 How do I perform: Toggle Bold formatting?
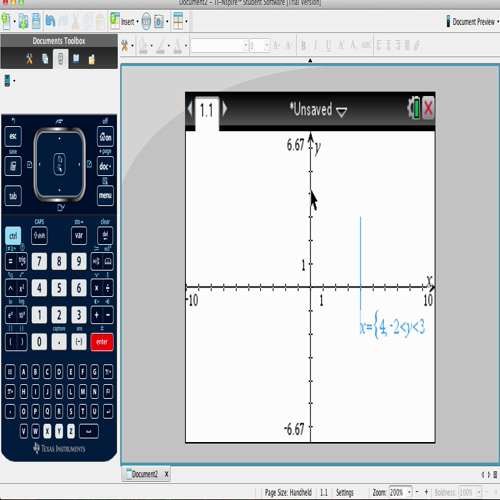point(303,45)
